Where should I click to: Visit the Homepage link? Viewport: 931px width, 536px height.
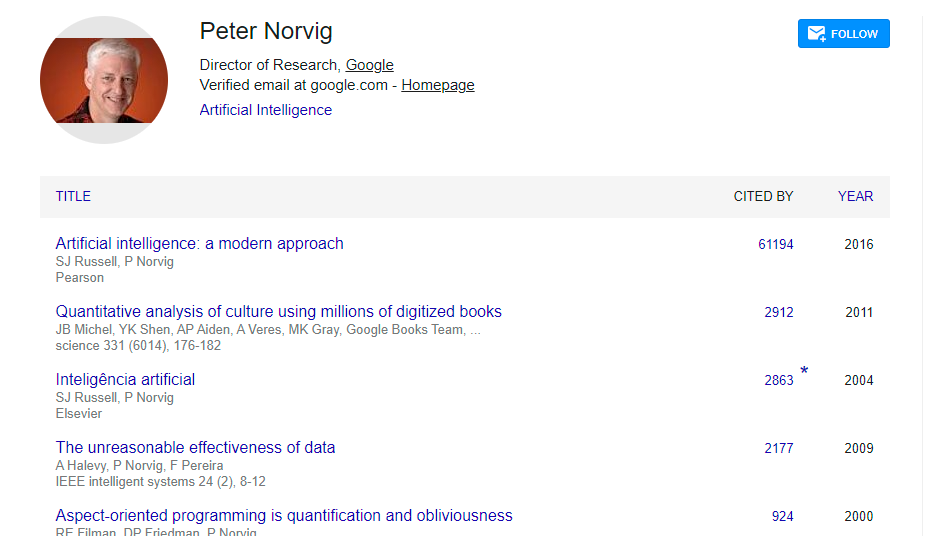(438, 85)
